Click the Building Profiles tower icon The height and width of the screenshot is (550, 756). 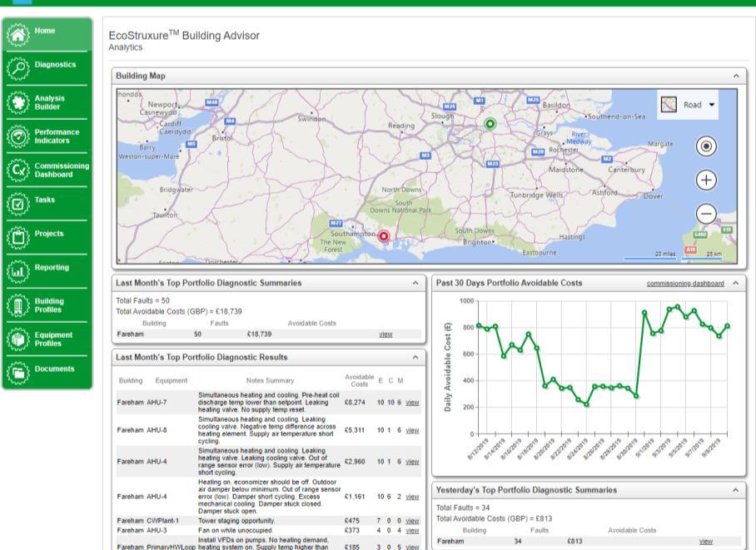click(17, 305)
